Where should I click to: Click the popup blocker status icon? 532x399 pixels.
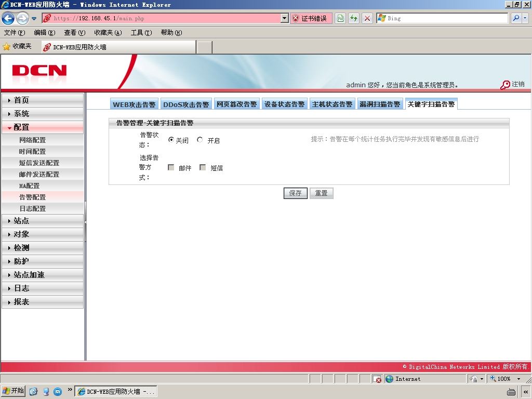click(377, 379)
